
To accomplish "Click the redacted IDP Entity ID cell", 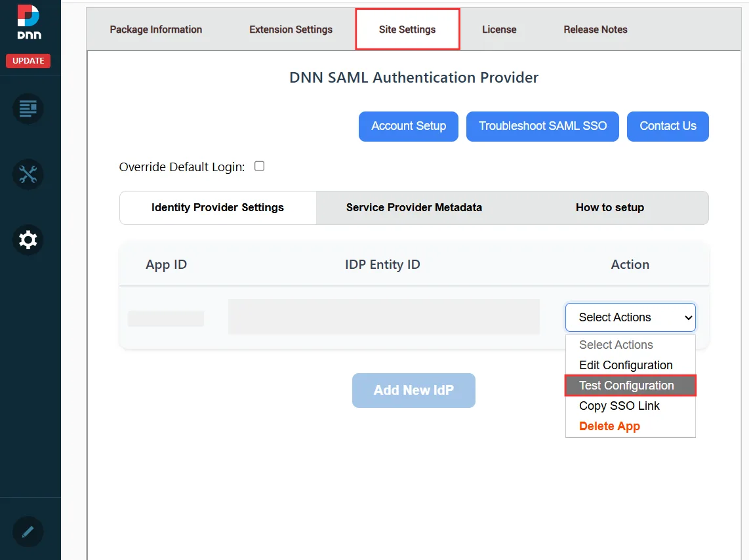I will (x=384, y=317).
